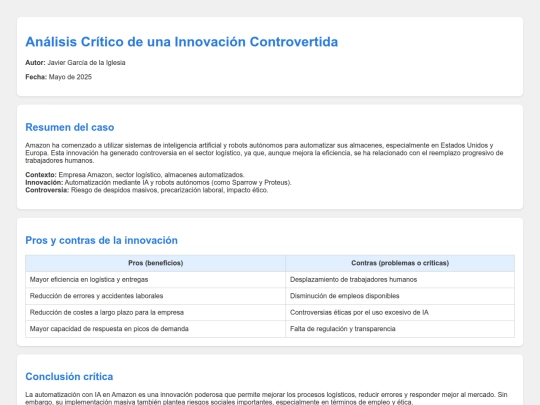Select cell 'Reducción de errores y accidentes laborales'
The image size is (540, 405).
(155, 296)
